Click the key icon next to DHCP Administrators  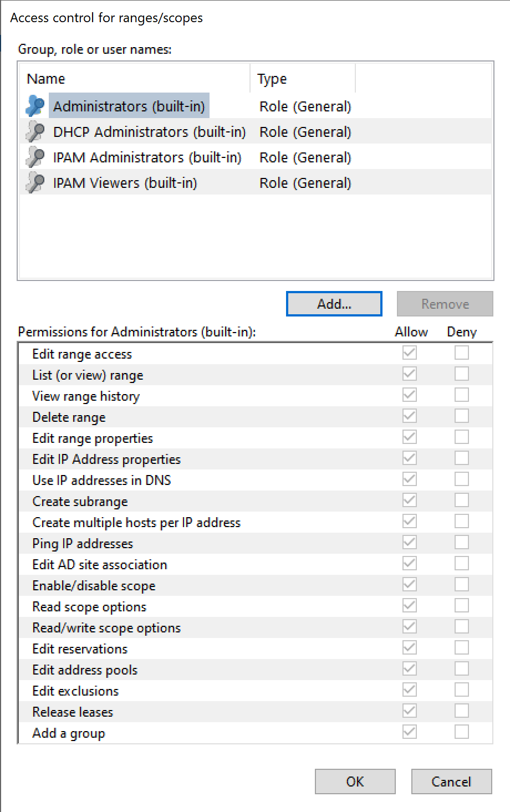(x=34, y=131)
